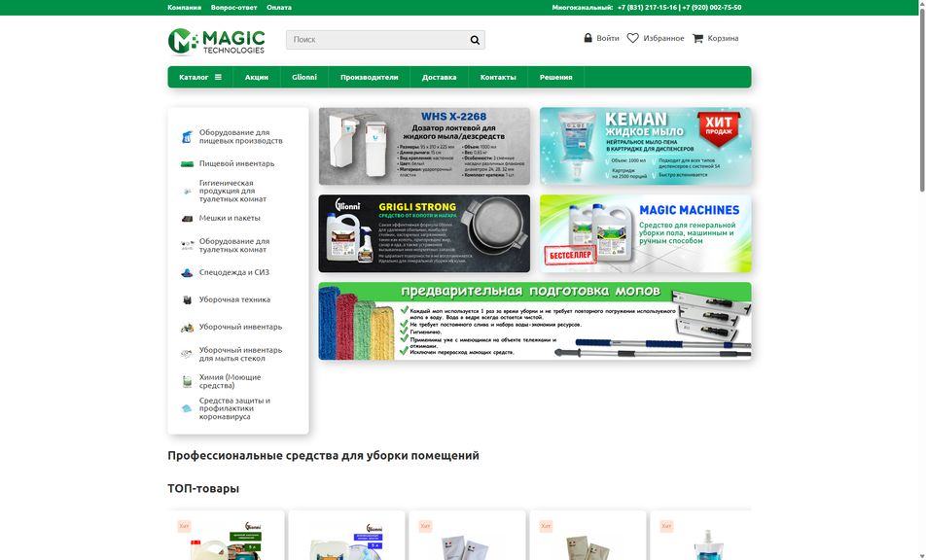Open the Контакты page
The width and height of the screenshot is (926, 560).
point(498,77)
